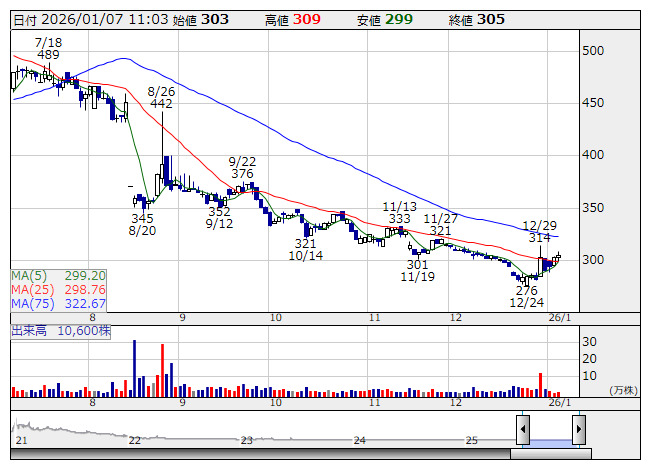
Task: Click the year 22 marker in navigator
Action: pyautogui.click(x=135, y=440)
